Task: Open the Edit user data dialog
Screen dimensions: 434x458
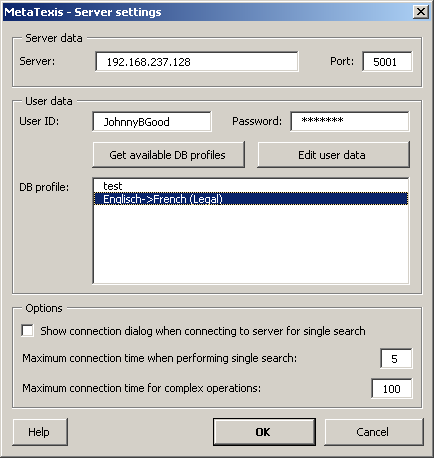Action: coord(333,155)
